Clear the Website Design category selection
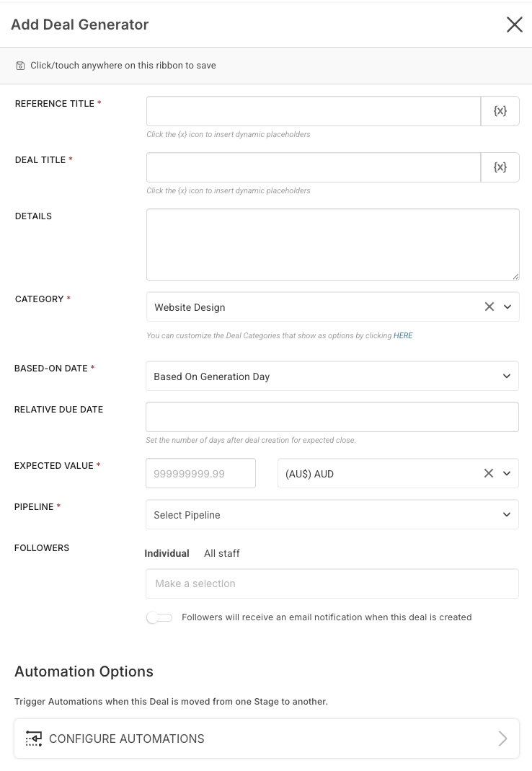Viewport: 532px width, 771px height. coord(489,307)
